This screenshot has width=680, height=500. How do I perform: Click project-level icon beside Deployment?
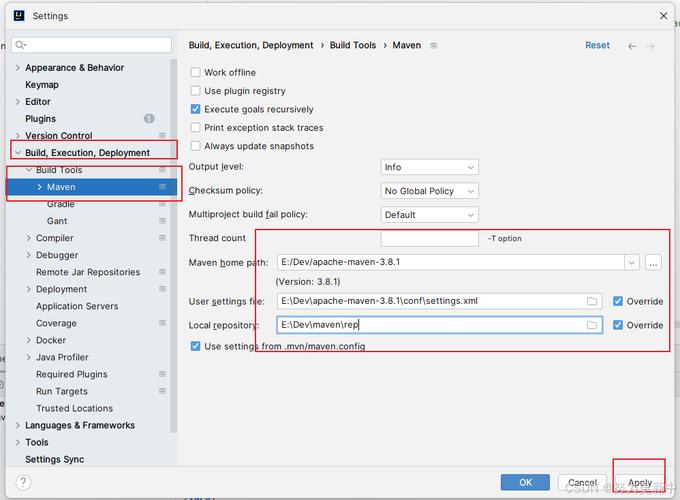click(162, 289)
